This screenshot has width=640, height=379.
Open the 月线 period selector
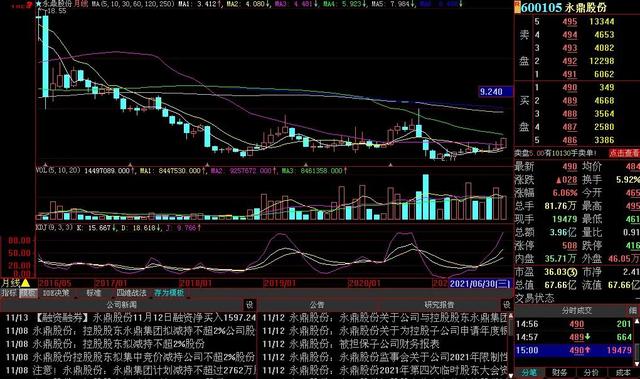(x=11, y=283)
